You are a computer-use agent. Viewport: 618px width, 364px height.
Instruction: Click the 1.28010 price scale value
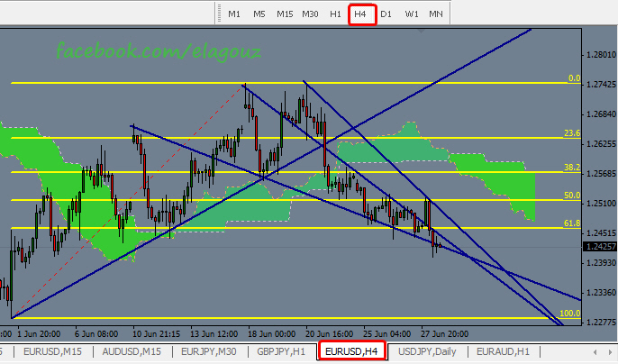pyautogui.click(x=601, y=54)
